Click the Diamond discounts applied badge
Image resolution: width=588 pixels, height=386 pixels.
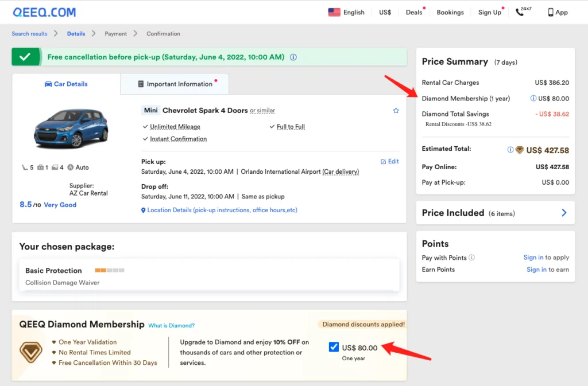(363, 324)
